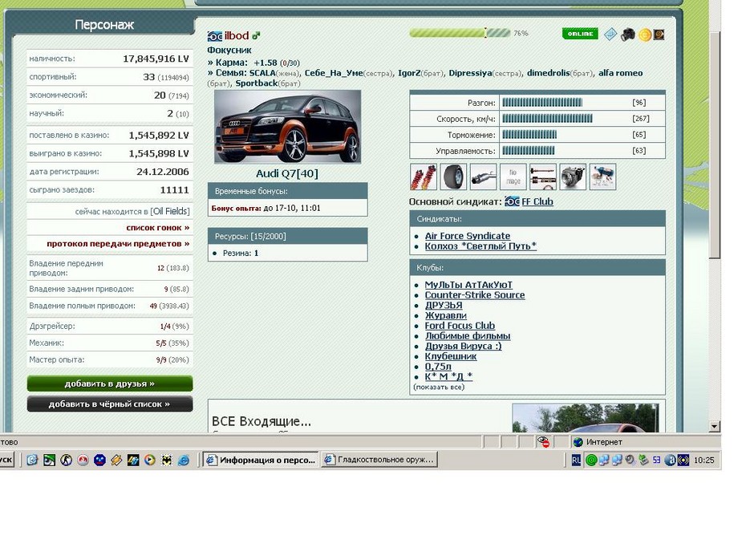The image size is (746, 560).
Task: Open family member dimedrolis profile
Action: click(x=548, y=73)
